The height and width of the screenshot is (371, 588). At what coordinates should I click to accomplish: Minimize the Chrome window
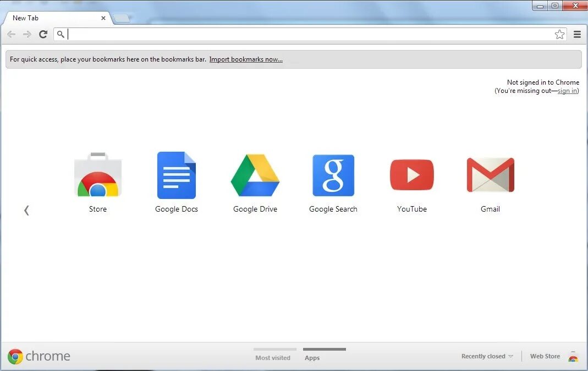540,5
